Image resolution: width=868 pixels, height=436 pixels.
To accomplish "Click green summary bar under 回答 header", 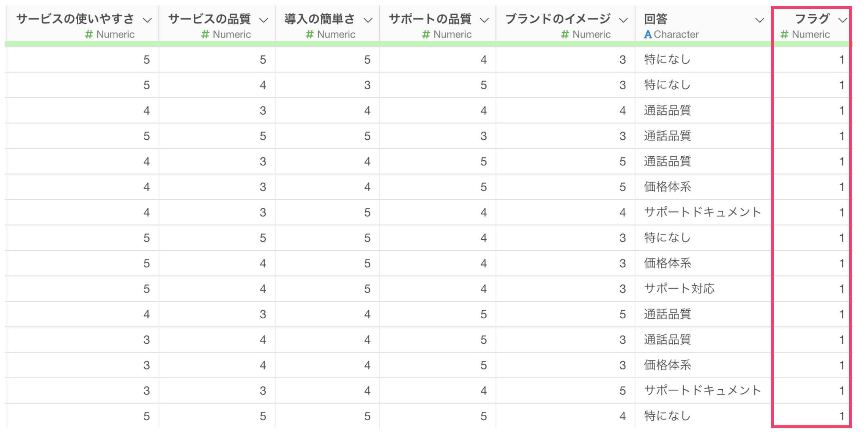I will click(x=703, y=44).
